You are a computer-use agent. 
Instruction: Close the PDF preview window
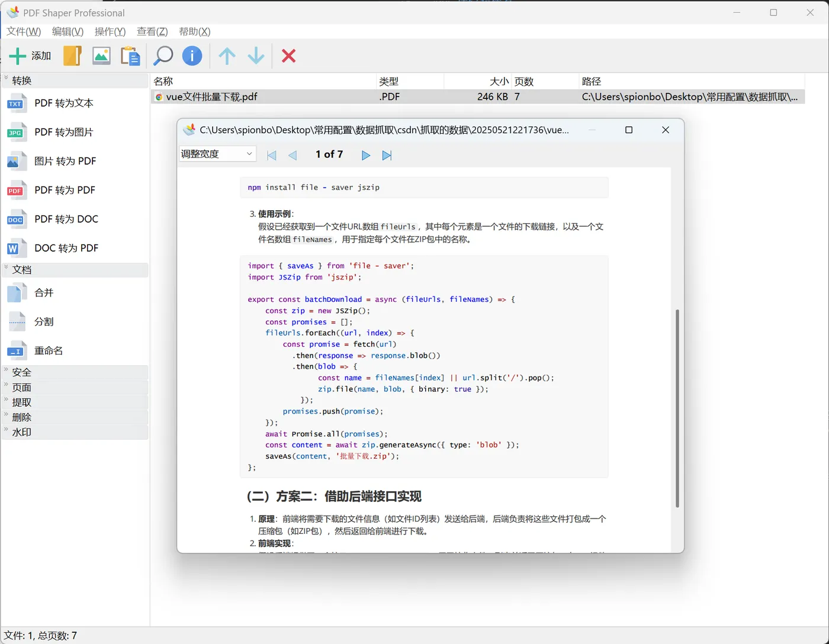click(x=666, y=130)
